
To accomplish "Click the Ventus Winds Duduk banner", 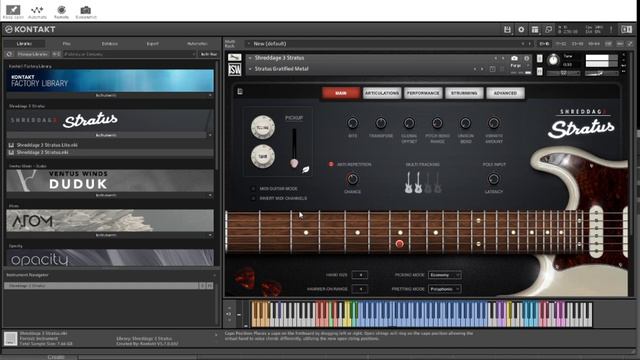I will pos(110,181).
